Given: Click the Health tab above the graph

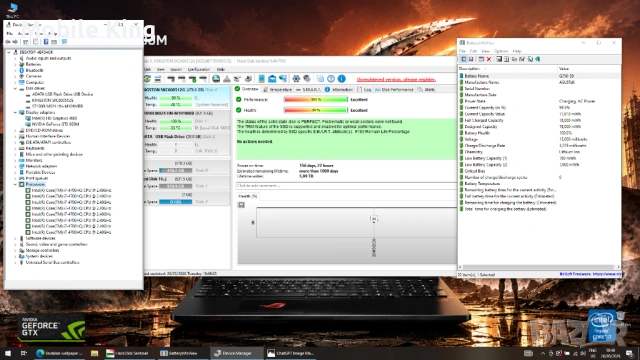Looking at the screenshot, I should (247, 196).
